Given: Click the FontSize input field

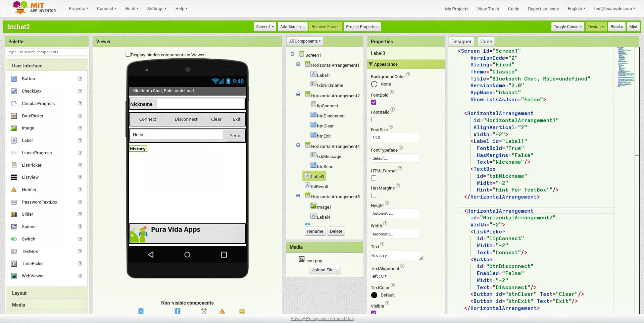Looking at the screenshot, I should (395, 138).
